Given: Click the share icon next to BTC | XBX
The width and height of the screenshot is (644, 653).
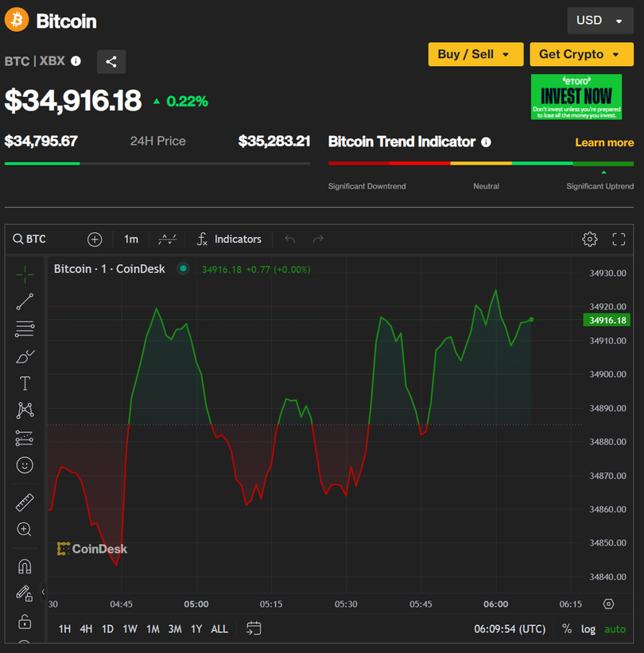Looking at the screenshot, I should [111, 61].
